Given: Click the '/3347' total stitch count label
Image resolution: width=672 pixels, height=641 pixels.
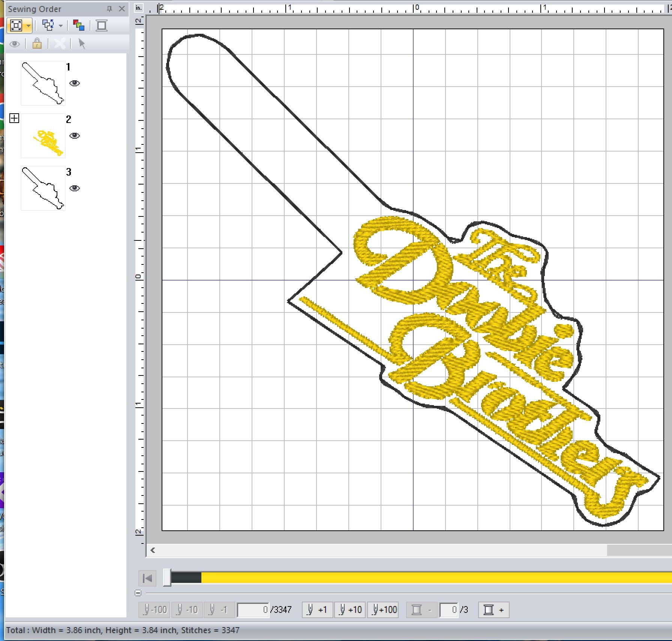Looking at the screenshot, I should [x=281, y=610].
